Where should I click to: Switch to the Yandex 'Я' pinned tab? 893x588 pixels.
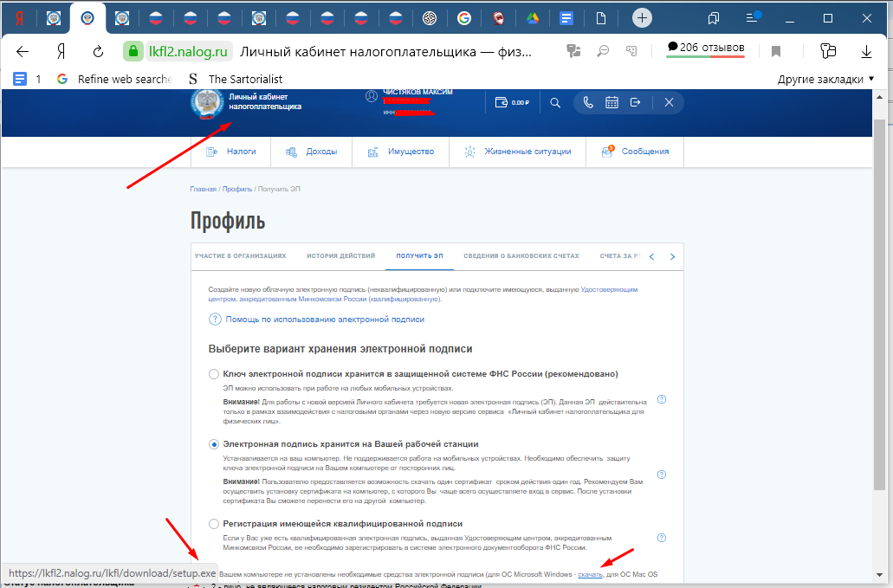click(19, 18)
